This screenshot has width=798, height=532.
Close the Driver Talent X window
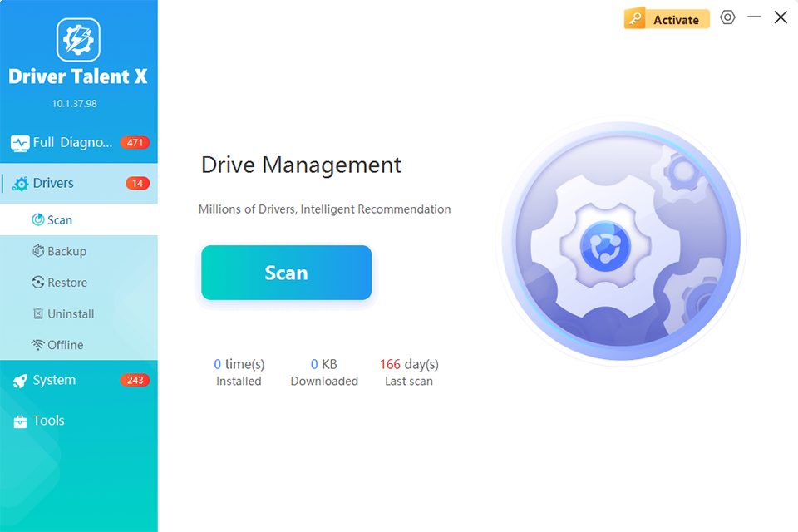[781, 17]
